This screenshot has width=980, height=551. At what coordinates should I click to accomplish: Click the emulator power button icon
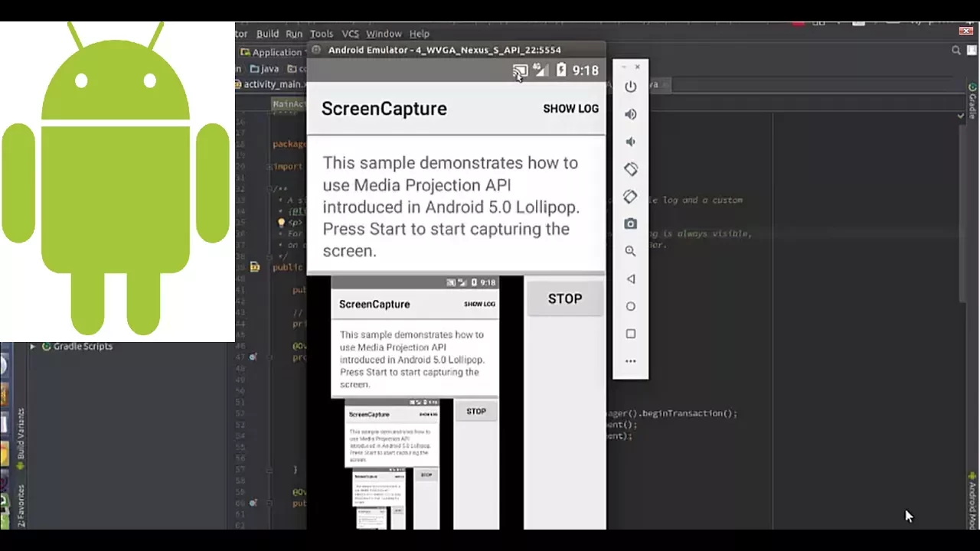[630, 86]
